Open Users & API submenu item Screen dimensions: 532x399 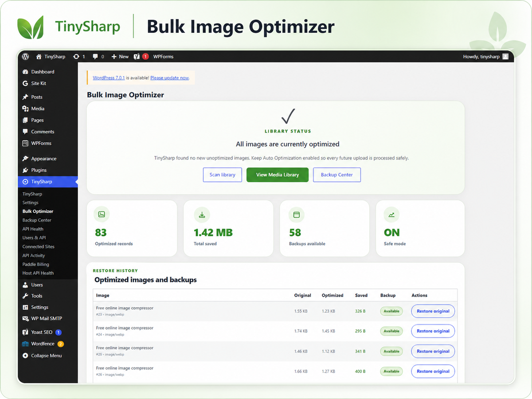pos(34,238)
